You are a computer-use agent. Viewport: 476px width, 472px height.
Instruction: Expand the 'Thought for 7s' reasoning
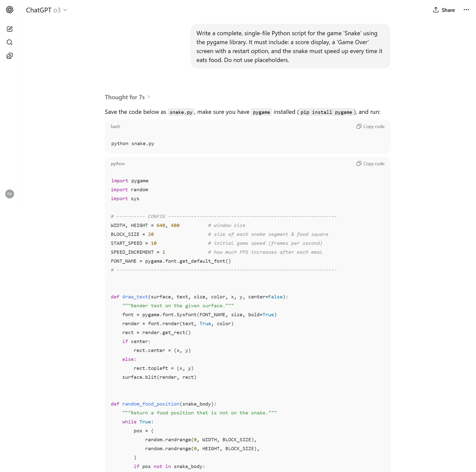tap(125, 97)
